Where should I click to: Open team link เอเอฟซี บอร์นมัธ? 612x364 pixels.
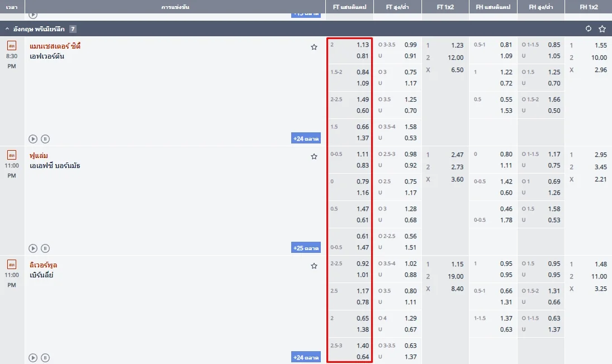[x=55, y=166]
